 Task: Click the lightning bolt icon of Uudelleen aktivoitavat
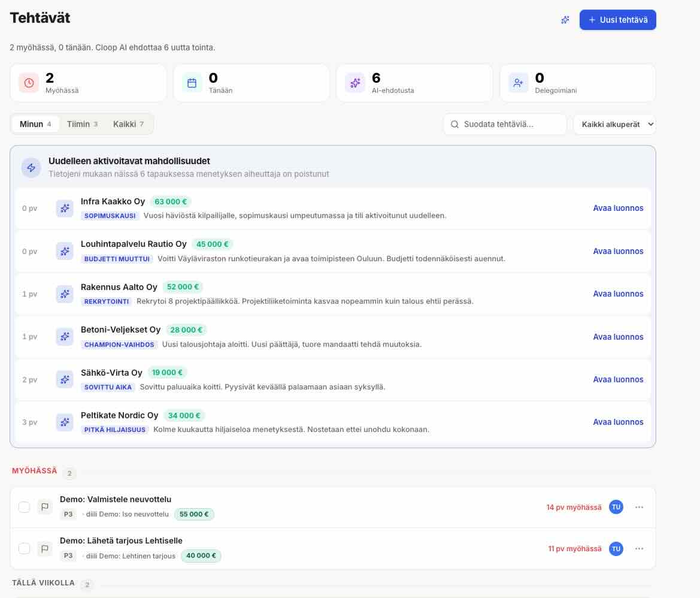(31, 167)
